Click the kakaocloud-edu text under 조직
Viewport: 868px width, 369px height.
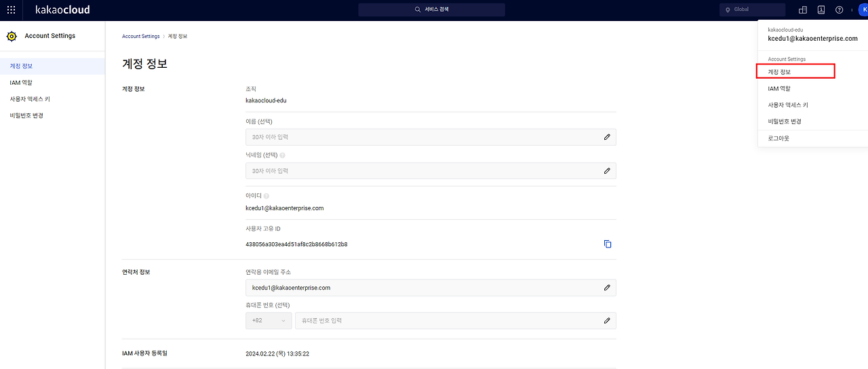click(266, 100)
